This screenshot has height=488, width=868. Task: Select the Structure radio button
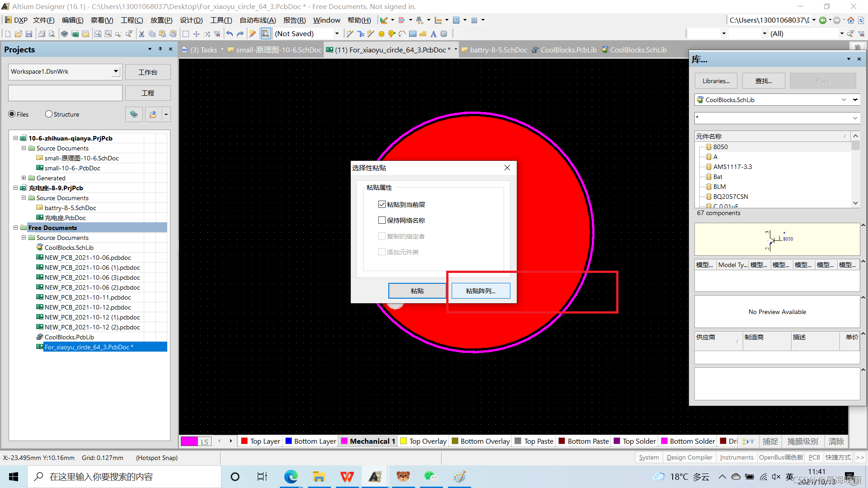coord(49,114)
